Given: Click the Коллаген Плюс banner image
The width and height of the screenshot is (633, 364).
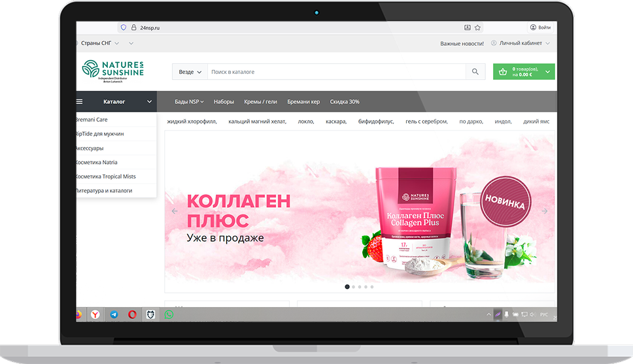Looking at the screenshot, I should coord(359,210).
